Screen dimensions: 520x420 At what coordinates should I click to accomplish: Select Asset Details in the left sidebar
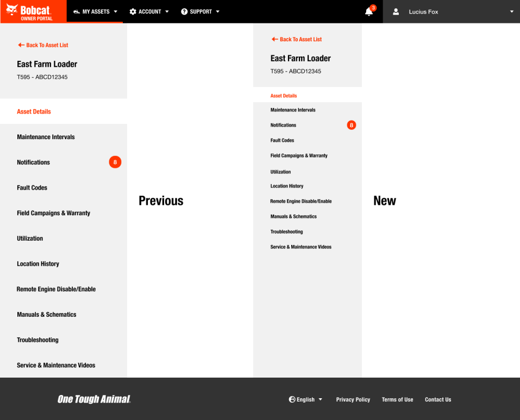click(34, 111)
